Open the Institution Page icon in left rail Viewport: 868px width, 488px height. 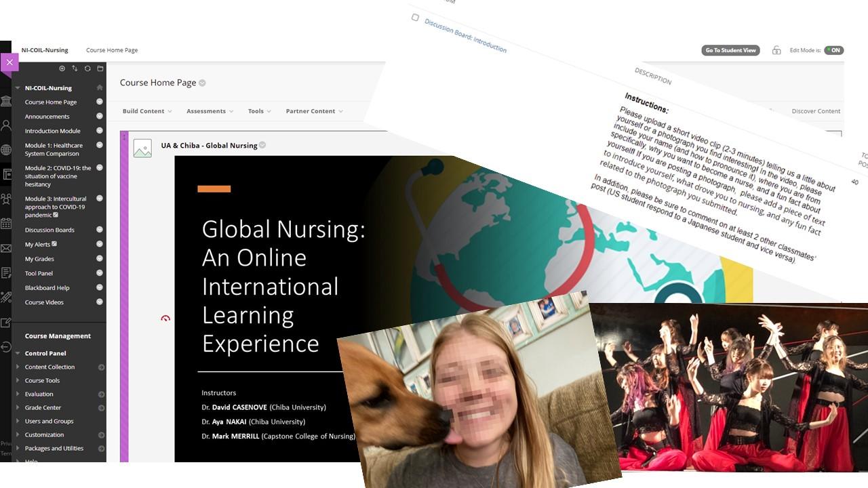[6, 102]
